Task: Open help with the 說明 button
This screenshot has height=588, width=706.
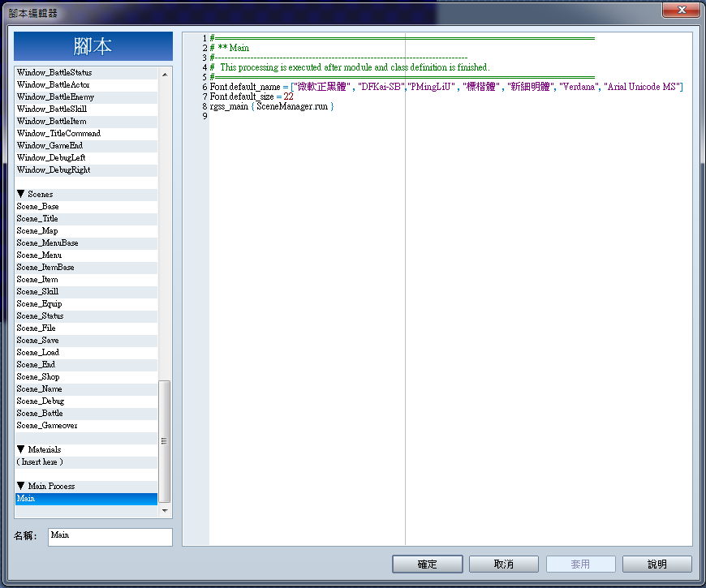Action: (x=657, y=564)
